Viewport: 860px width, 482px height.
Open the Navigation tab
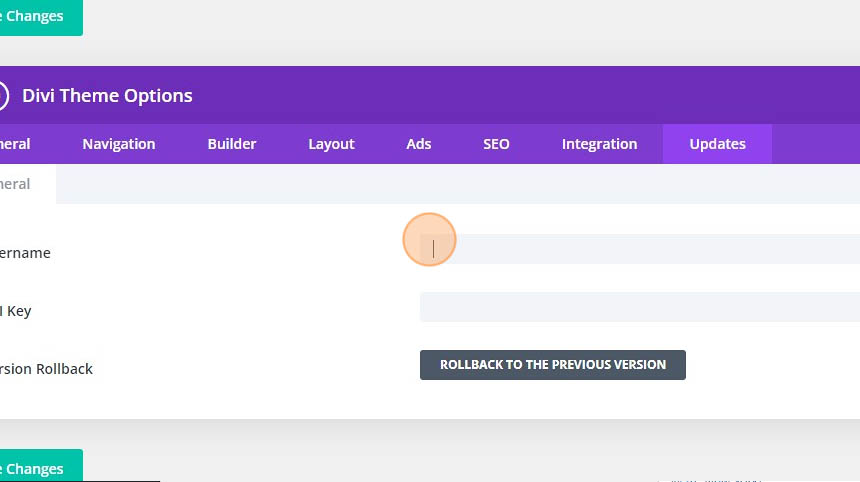tap(118, 144)
